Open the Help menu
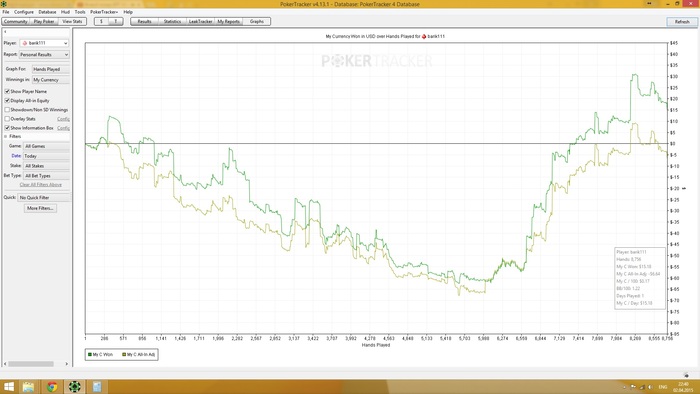 click(x=128, y=12)
